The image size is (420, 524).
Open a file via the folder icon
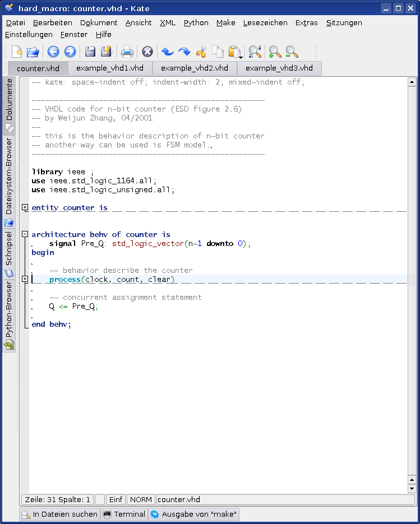[x=33, y=52]
